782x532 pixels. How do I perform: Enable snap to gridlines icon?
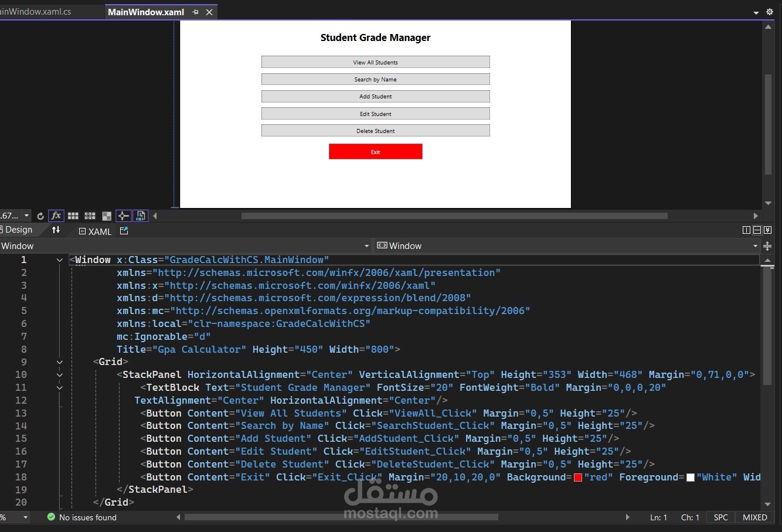point(90,216)
